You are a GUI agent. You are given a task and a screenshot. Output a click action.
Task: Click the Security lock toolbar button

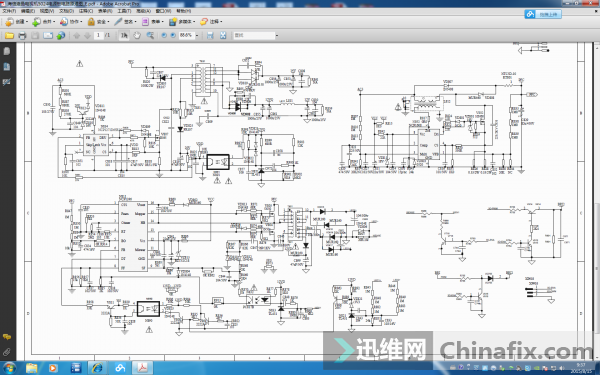pos(98,22)
